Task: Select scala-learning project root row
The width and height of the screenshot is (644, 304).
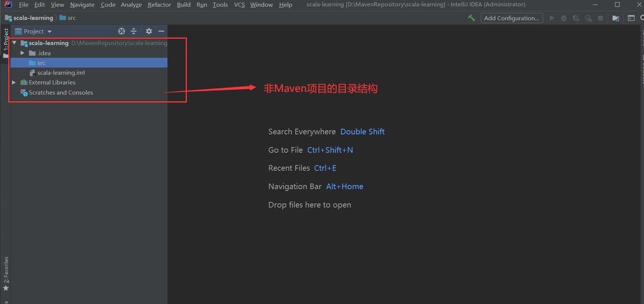Action: 89,43
